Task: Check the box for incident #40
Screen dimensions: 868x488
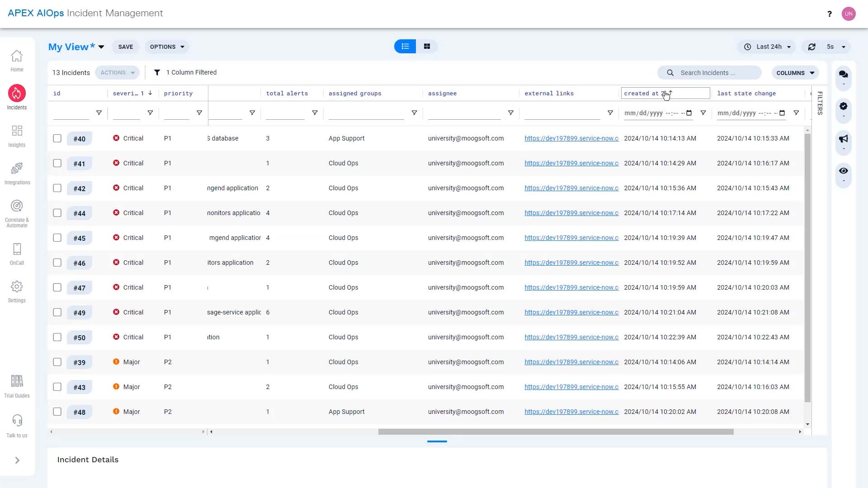Action: (x=57, y=138)
